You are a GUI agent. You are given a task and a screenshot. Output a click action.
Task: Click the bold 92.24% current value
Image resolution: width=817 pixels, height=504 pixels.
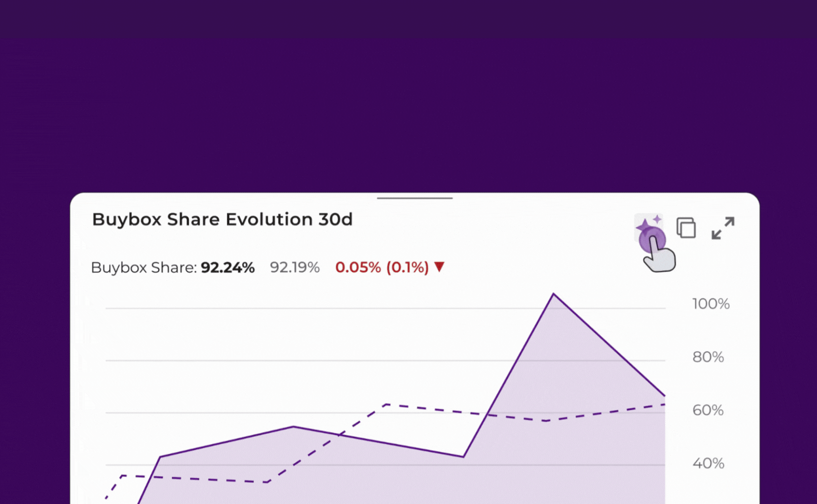pos(227,267)
